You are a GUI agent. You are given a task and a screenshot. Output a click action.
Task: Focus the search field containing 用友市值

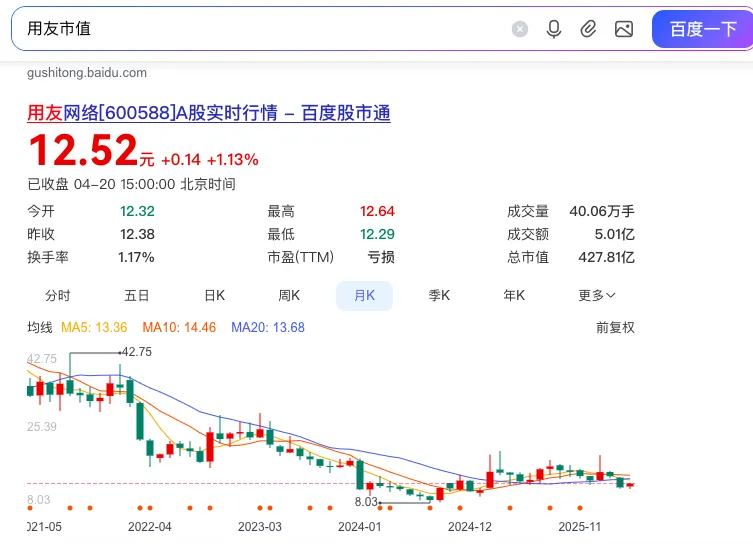coord(259,29)
